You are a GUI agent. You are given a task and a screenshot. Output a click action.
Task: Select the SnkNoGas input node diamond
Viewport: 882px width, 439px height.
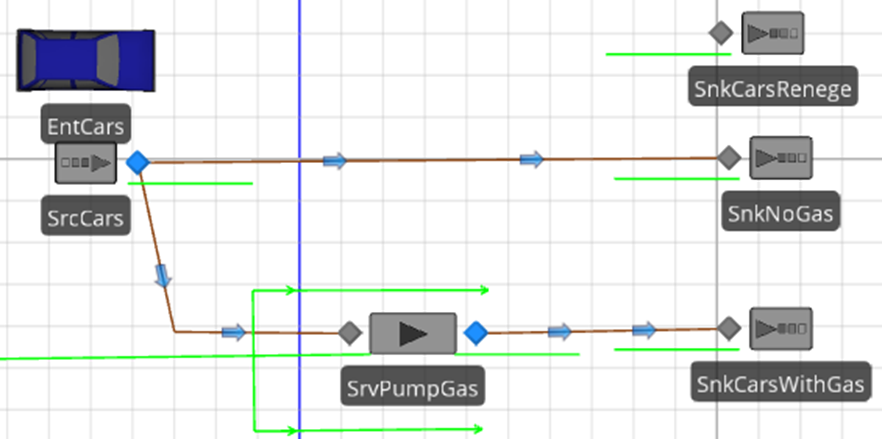(x=730, y=158)
